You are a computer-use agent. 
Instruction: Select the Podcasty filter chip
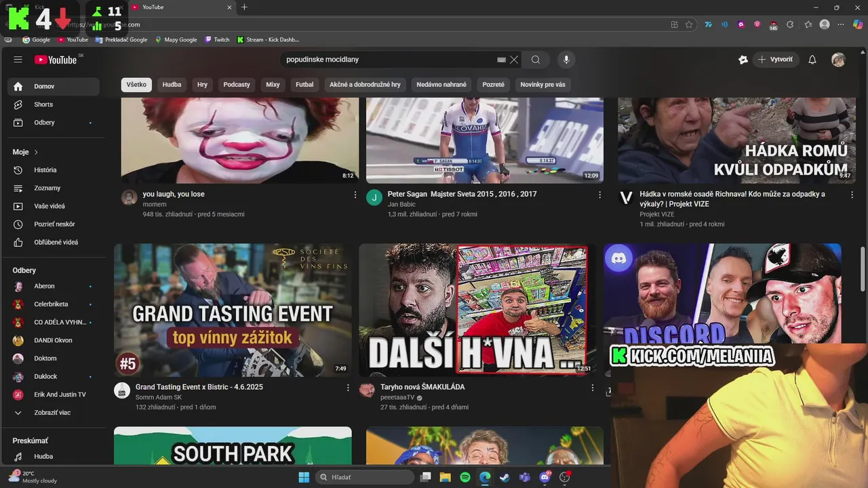[237, 85]
